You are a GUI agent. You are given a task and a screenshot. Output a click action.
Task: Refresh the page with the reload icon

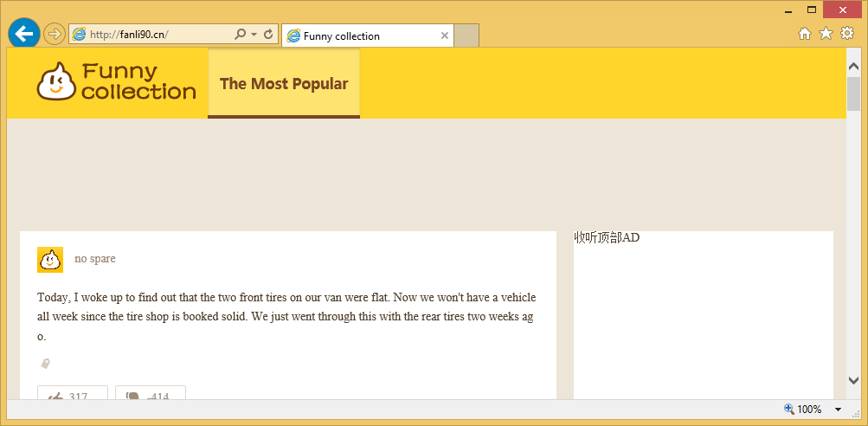[x=268, y=35]
